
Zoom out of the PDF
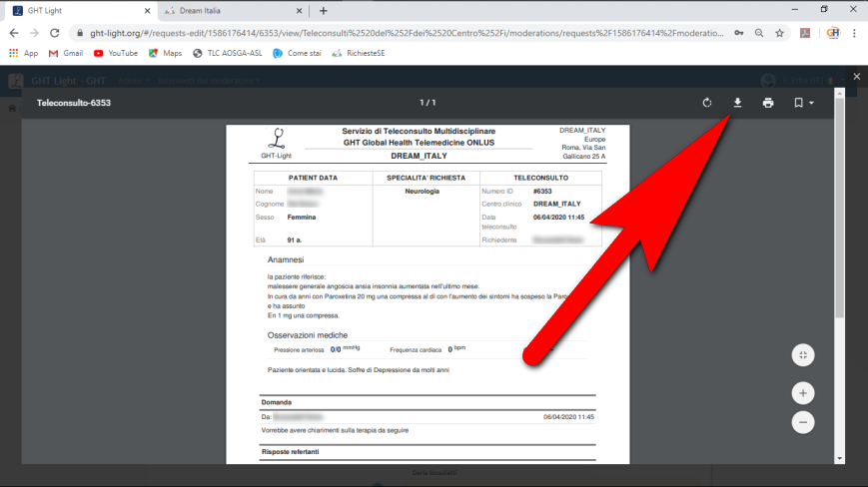point(803,422)
